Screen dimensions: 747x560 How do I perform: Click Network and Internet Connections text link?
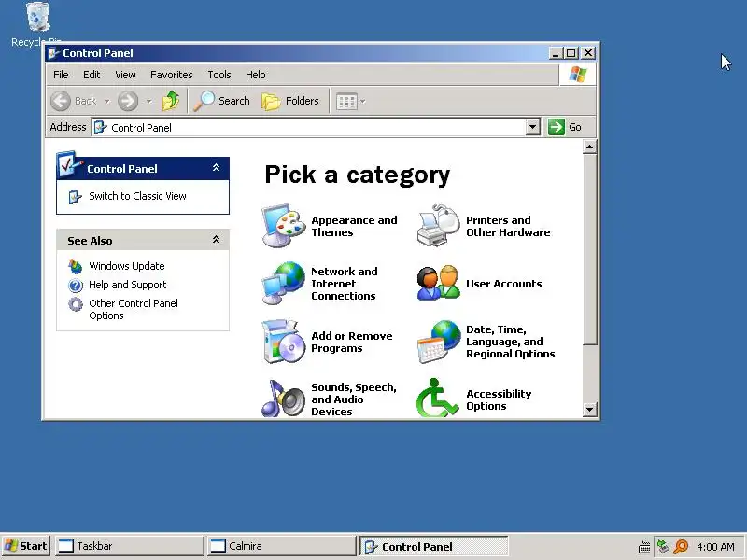(x=344, y=284)
